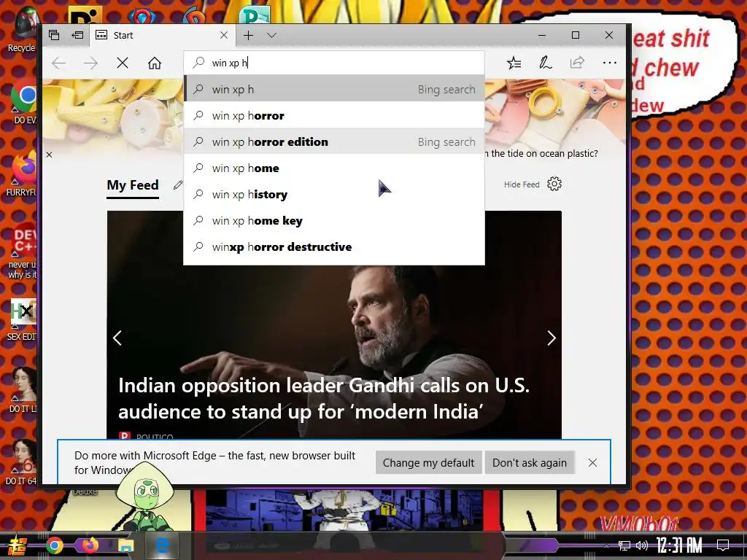This screenshot has width=747, height=560.
Task: Select Edge taskbar button
Action: [x=163, y=545]
